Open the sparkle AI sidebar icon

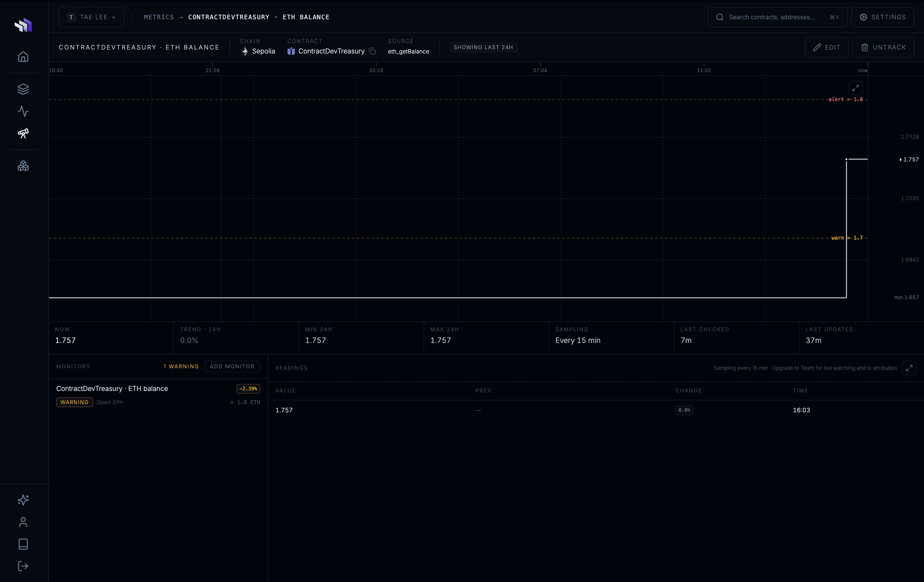(x=24, y=500)
